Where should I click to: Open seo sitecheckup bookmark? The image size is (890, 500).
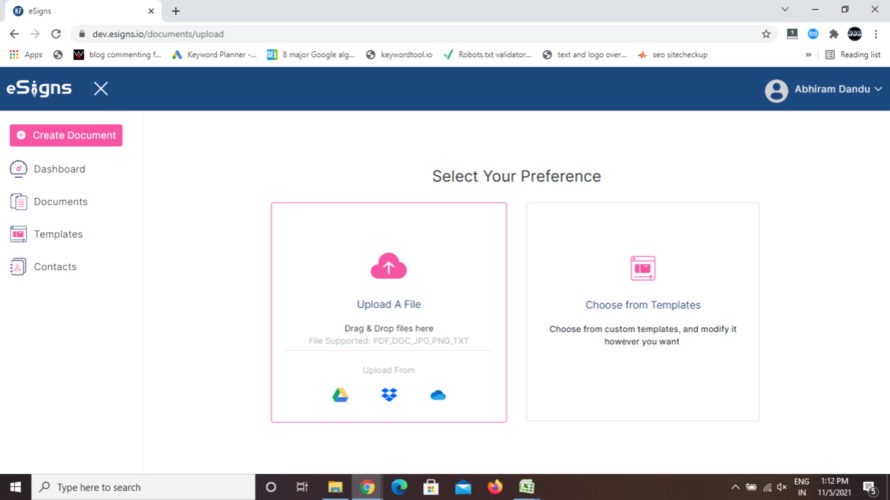point(673,54)
